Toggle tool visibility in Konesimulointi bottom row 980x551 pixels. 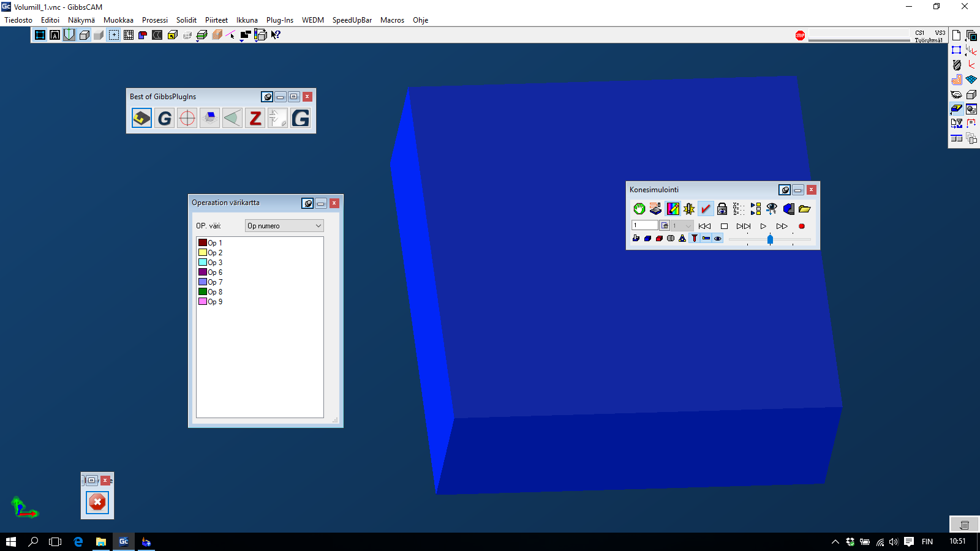(x=694, y=238)
